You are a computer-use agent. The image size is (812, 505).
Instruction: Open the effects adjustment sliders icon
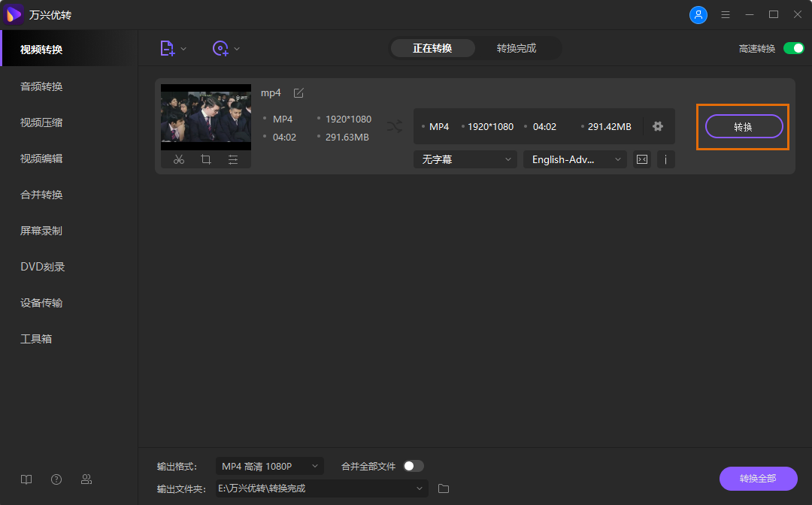[233, 159]
